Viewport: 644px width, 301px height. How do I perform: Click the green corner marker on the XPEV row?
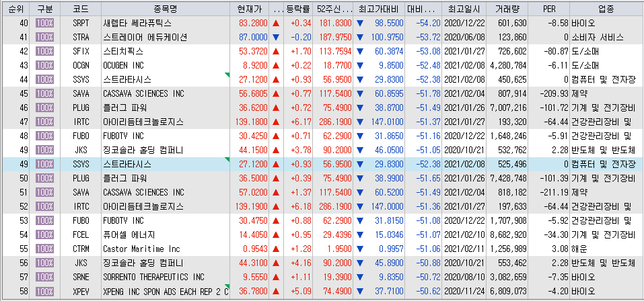coord(227,286)
